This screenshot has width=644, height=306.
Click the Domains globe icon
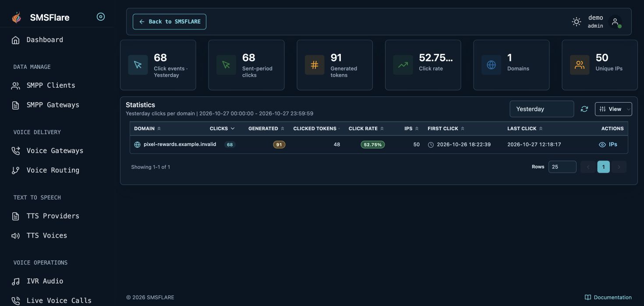pyautogui.click(x=491, y=65)
